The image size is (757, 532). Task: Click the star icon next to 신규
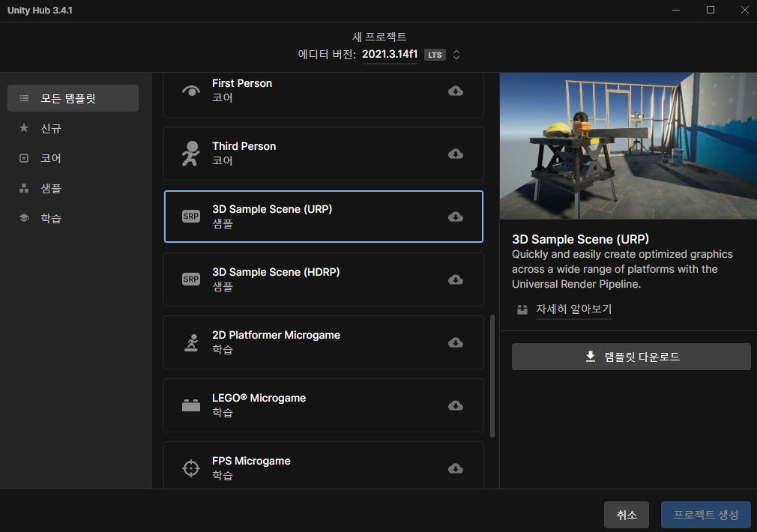(x=24, y=128)
